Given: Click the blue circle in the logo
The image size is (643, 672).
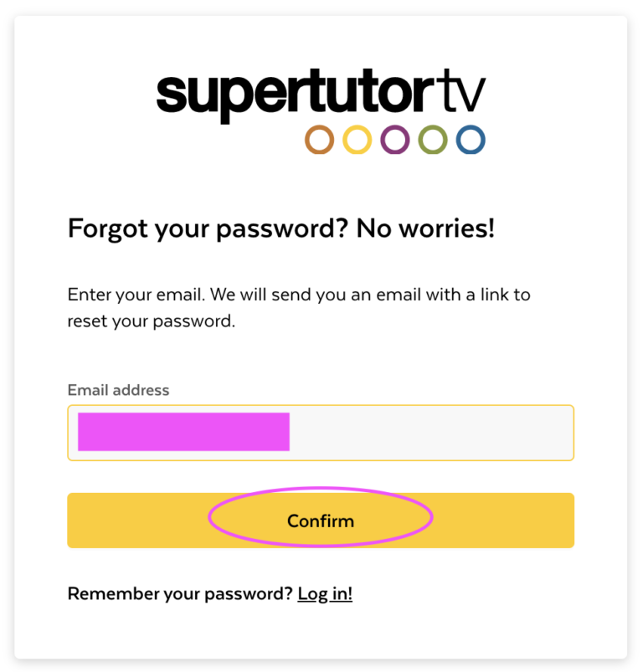Looking at the screenshot, I should coord(471,140).
